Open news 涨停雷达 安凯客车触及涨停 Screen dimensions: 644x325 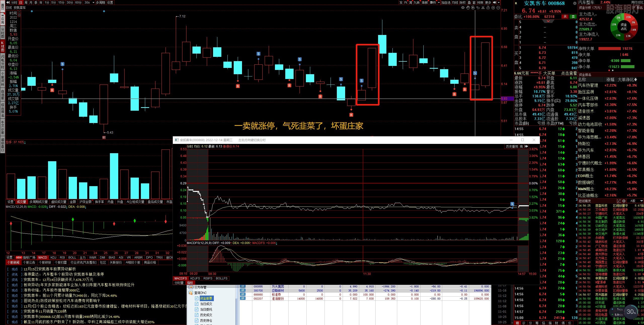pos(64,274)
